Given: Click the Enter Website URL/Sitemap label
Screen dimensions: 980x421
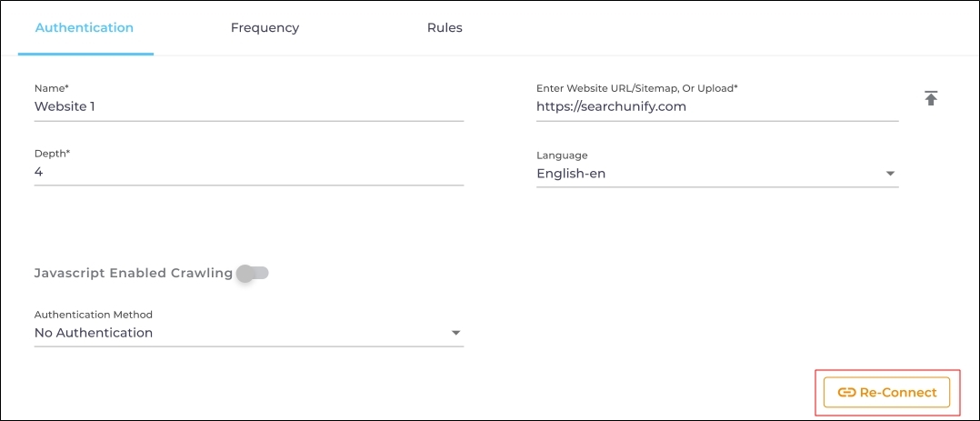Looking at the screenshot, I should [x=637, y=88].
